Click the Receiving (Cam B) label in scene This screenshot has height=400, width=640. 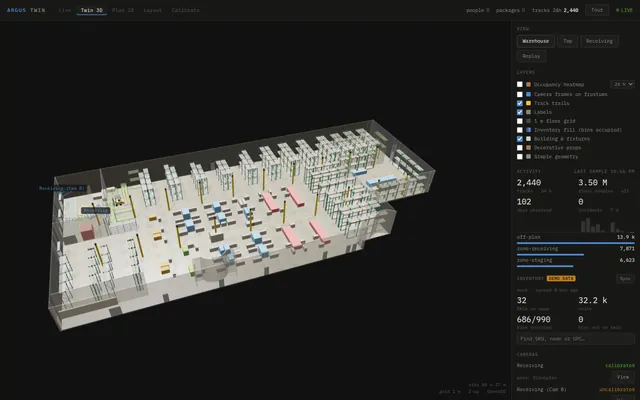(62, 189)
